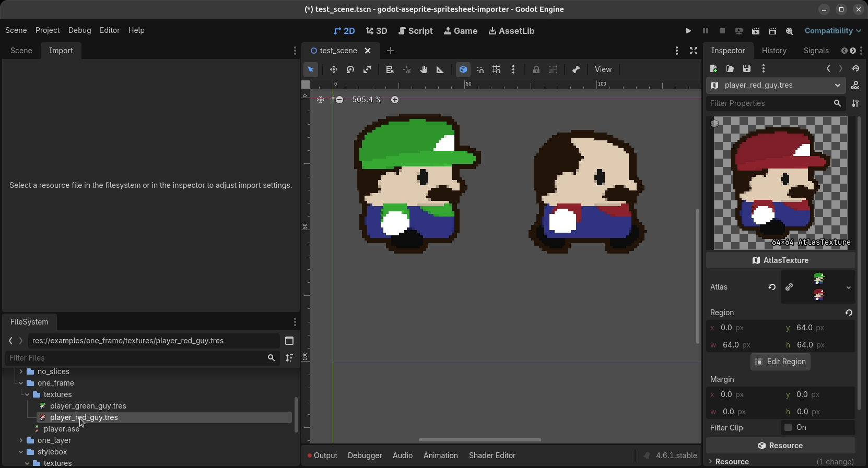
Task: Toggle the Filter Clip On checkbox
Action: (788, 428)
